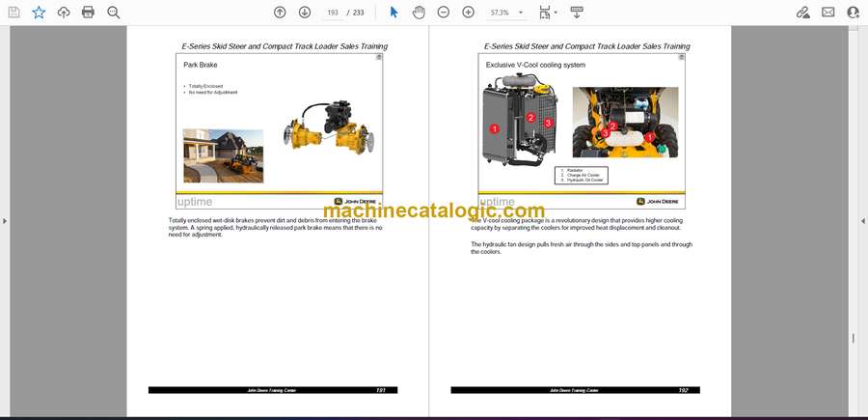Expand the left navigation pane
The height and width of the screenshot is (420, 868).
(x=5, y=221)
